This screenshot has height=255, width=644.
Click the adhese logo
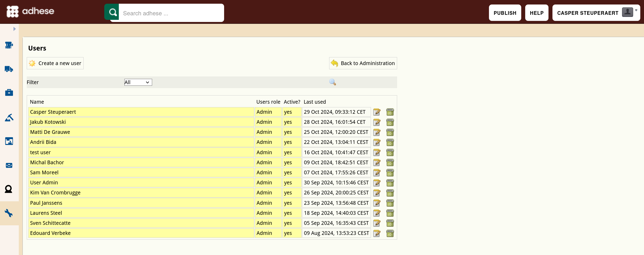[30, 12]
